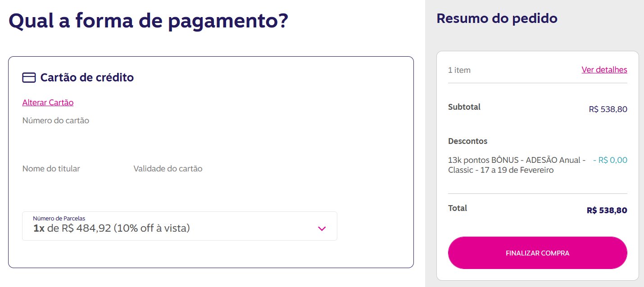The height and width of the screenshot is (287, 644).
Task: Click the Subtotal amount R$ 538,80
Action: 608,109
